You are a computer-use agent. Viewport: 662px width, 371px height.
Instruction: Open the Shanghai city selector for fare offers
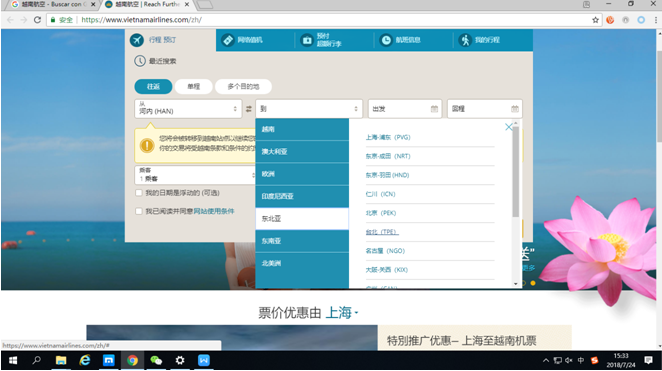click(342, 313)
